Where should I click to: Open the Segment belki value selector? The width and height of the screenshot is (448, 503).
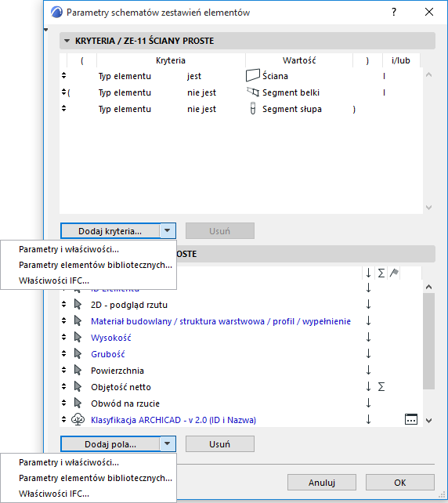291,92
